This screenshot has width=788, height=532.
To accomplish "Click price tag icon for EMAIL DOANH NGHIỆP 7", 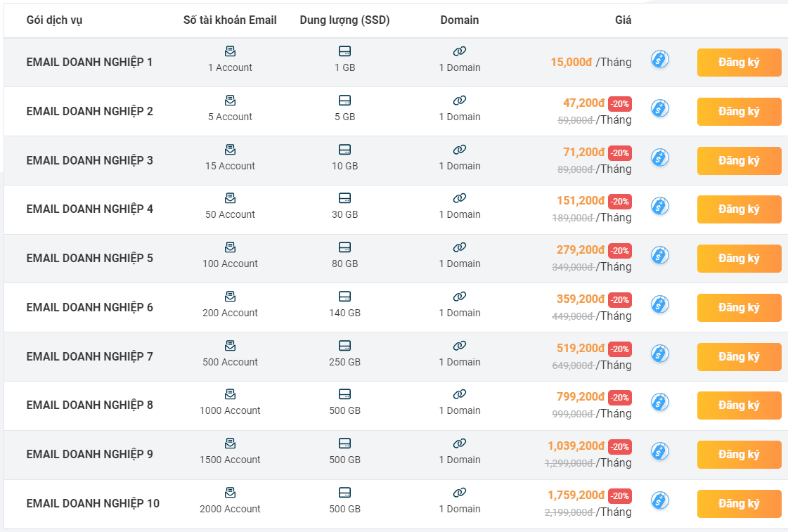I will [x=660, y=353].
